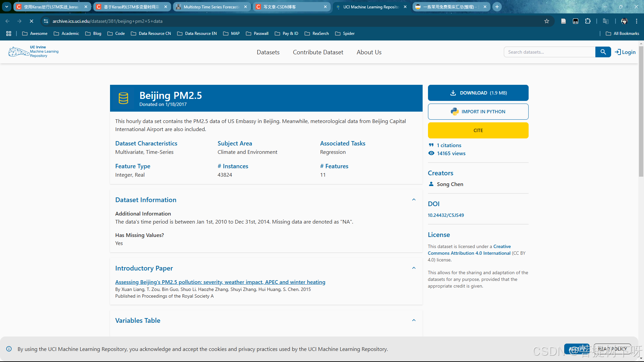Stop page loading with X icon
The height and width of the screenshot is (362, 644).
tap(31, 21)
